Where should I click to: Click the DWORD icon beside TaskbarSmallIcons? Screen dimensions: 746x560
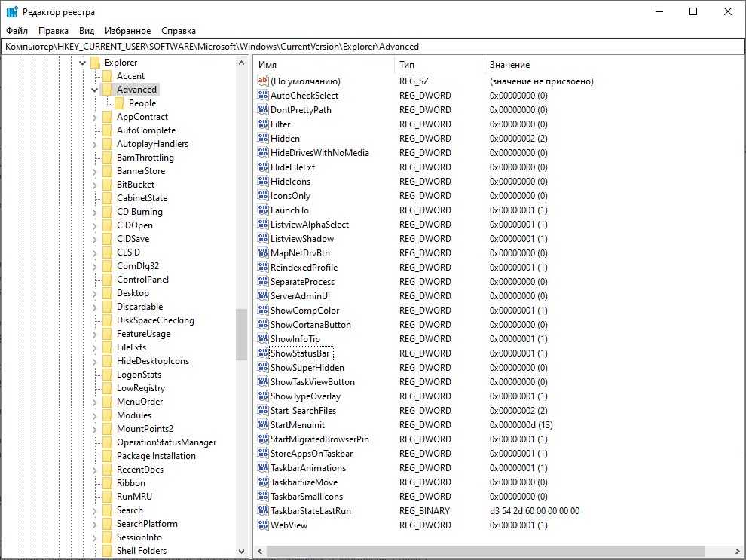[x=262, y=497]
